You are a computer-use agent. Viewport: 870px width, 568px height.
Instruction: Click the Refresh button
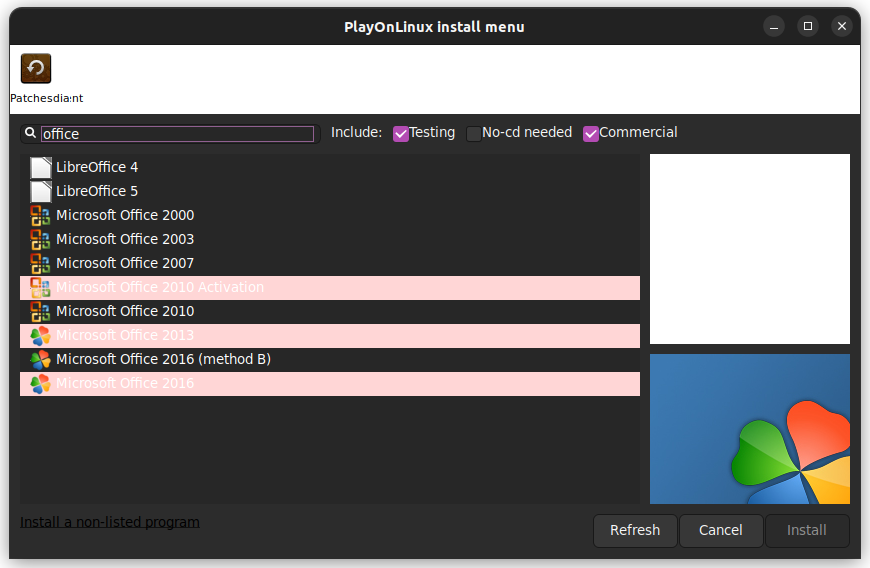(635, 530)
